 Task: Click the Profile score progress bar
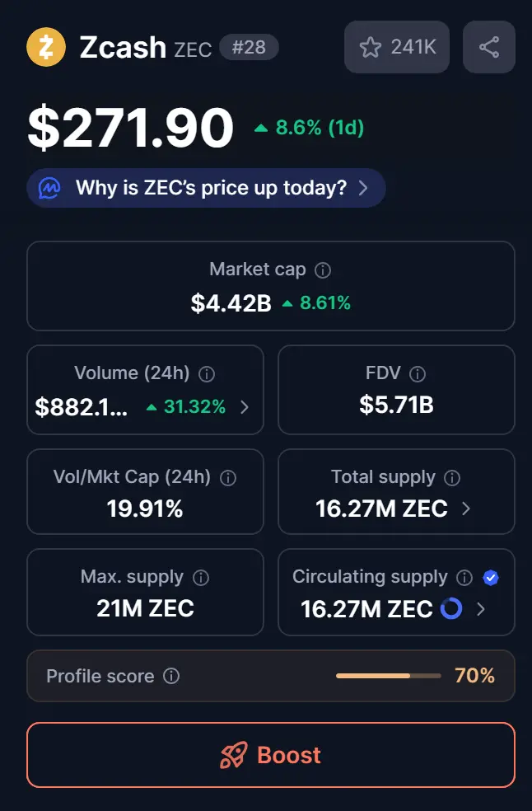[388, 677]
